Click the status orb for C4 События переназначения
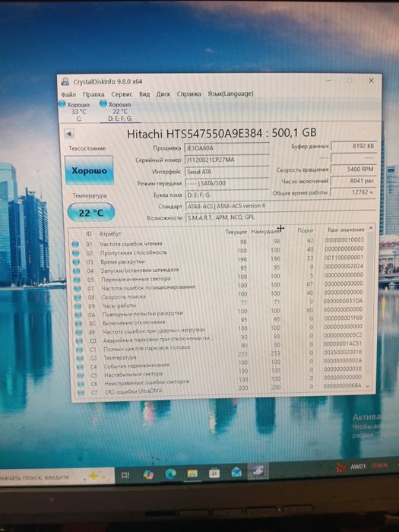This screenshot has height=532, width=399. (80, 367)
